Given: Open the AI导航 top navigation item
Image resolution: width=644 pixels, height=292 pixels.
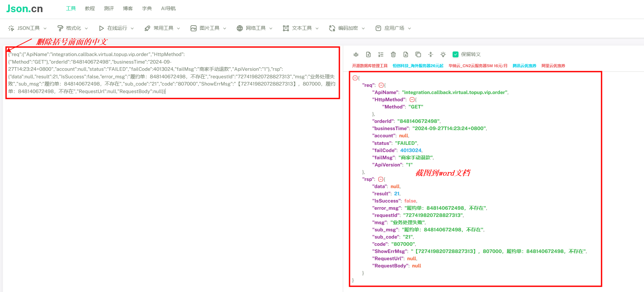Looking at the screenshot, I should click(x=168, y=9).
